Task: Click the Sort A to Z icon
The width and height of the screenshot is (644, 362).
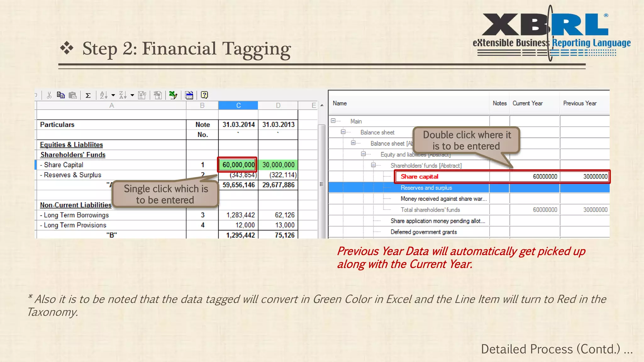Action: (x=103, y=95)
